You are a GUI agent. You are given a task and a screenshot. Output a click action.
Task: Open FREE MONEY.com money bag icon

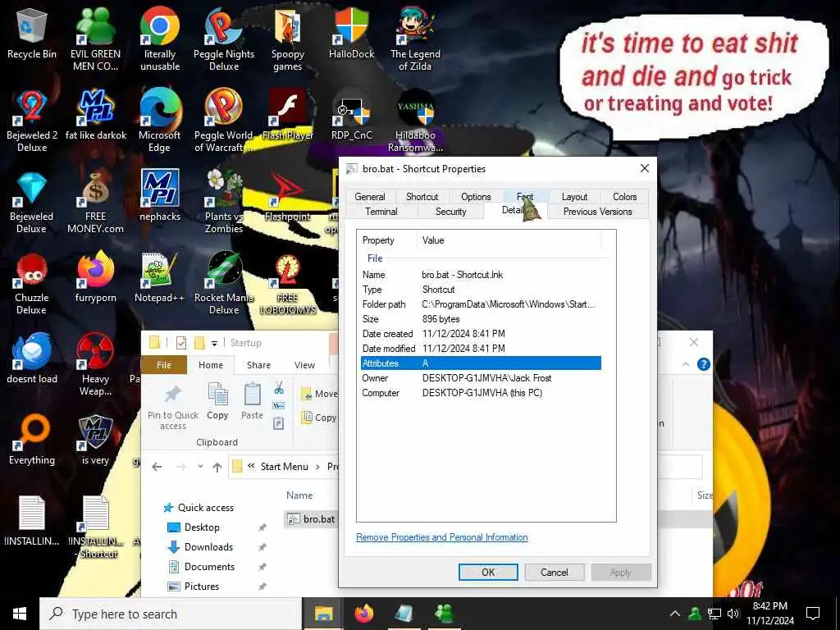(x=95, y=202)
